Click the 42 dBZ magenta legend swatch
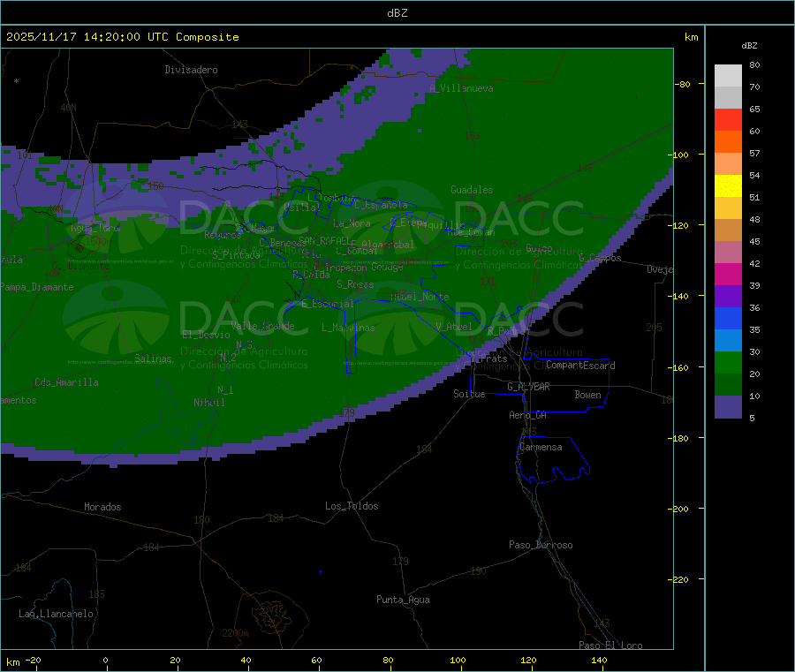 coord(728,274)
